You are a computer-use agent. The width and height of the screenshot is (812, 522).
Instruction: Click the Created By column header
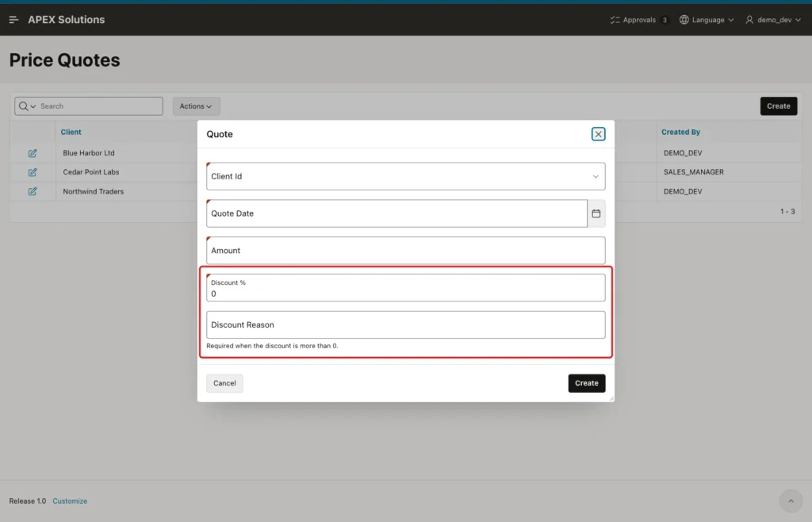pos(680,132)
